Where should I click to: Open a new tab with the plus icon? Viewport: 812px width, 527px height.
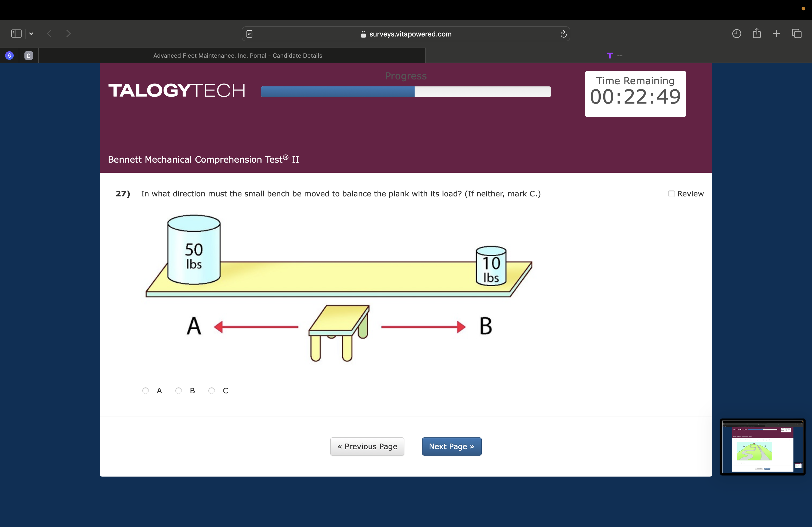(776, 33)
